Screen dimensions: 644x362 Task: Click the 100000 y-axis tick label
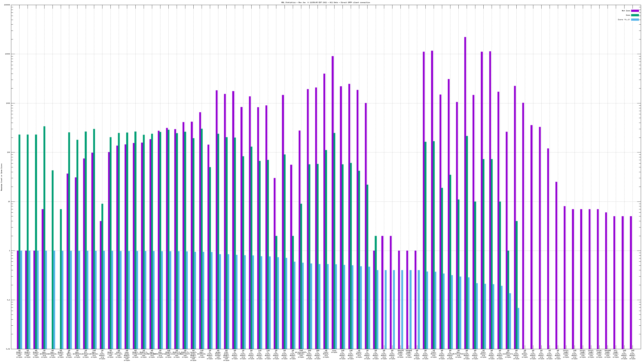click(x=7, y=5)
